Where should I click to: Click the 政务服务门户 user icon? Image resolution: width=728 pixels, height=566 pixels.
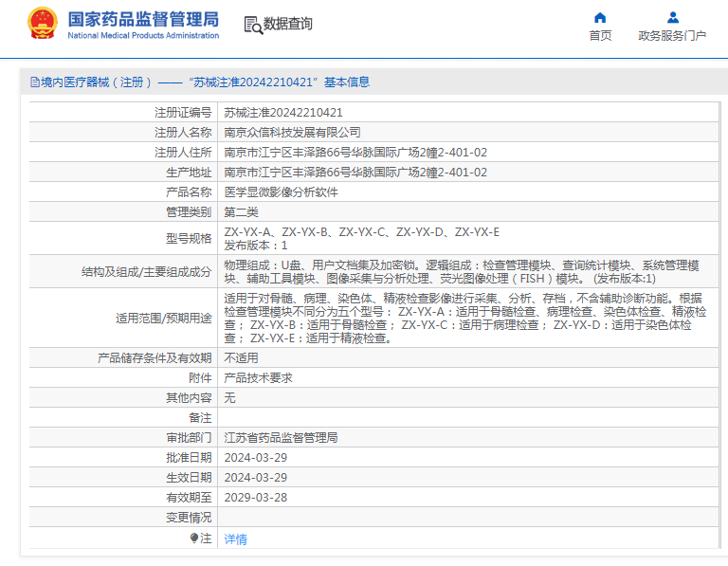point(673,18)
